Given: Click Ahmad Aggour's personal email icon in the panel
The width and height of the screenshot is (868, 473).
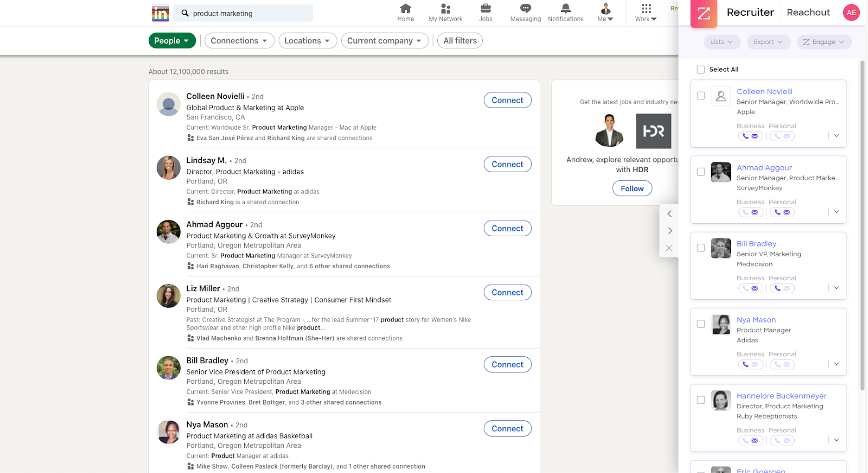Looking at the screenshot, I should (787, 212).
